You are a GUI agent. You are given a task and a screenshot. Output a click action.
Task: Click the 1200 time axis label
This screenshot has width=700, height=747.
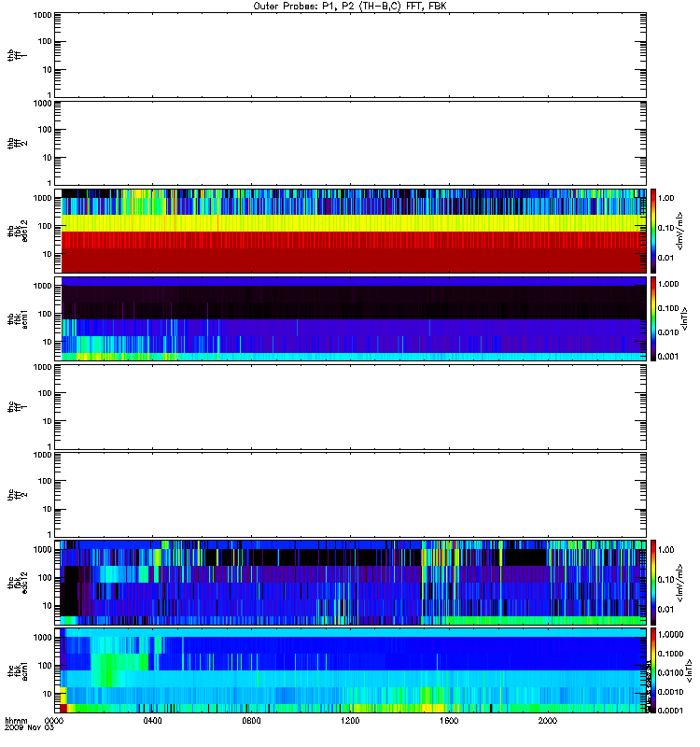(x=350, y=721)
